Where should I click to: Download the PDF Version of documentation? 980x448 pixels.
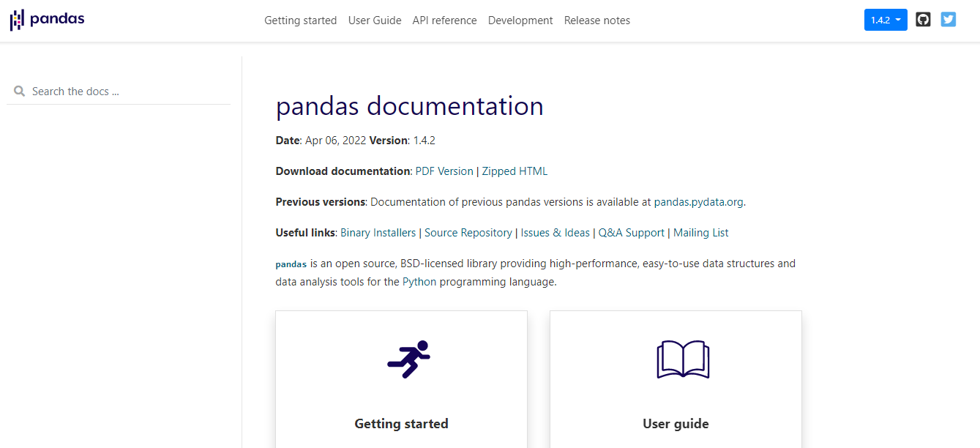click(x=444, y=171)
